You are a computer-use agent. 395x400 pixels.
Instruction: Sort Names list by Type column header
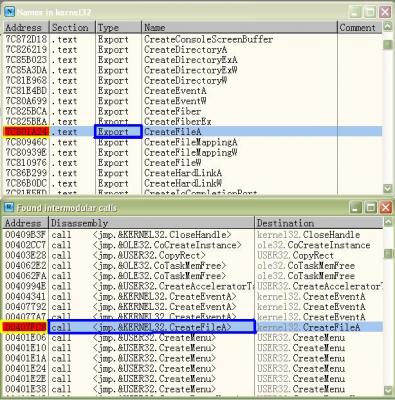pyautogui.click(x=118, y=27)
